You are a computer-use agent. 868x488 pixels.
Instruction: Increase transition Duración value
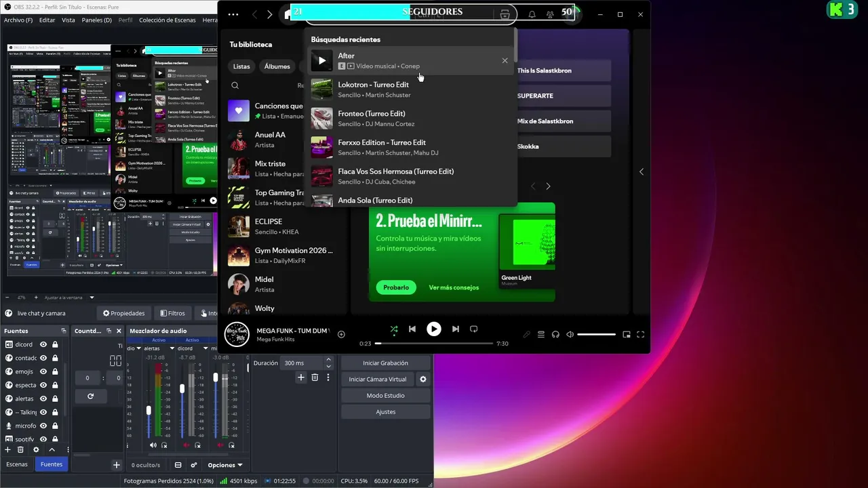coord(329,360)
